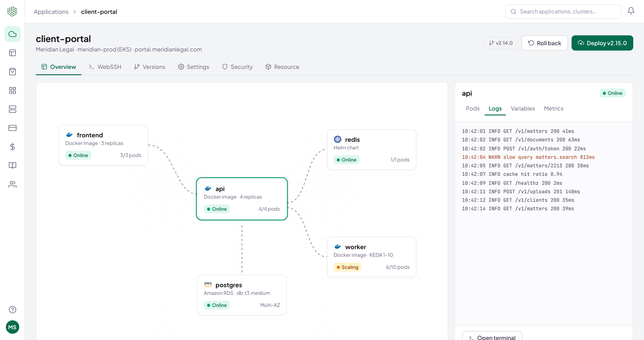The height and width of the screenshot is (340, 644).
Task: Select the worker service card
Action: point(371,257)
